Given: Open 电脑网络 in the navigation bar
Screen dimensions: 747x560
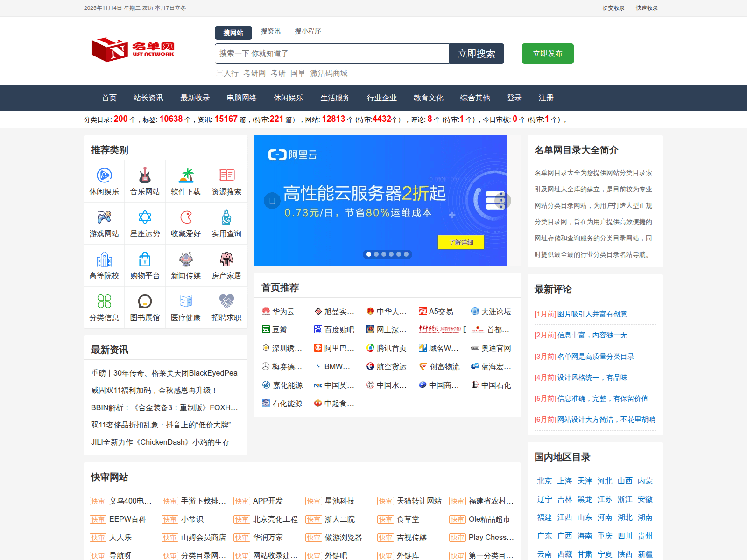Looking at the screenshot, I should 241,98.
